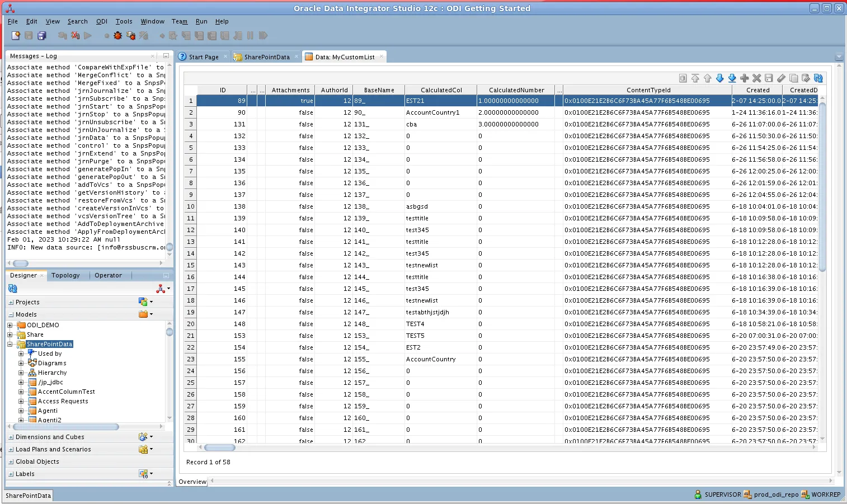This screenshot has width=847, height=504.
Task: Go to the previous record
Action: [707, 79]
